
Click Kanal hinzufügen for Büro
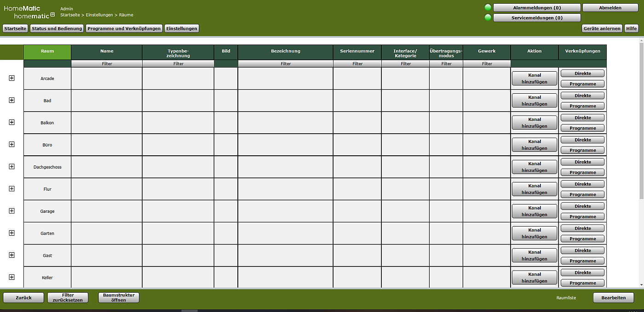(x=535, y=145)
